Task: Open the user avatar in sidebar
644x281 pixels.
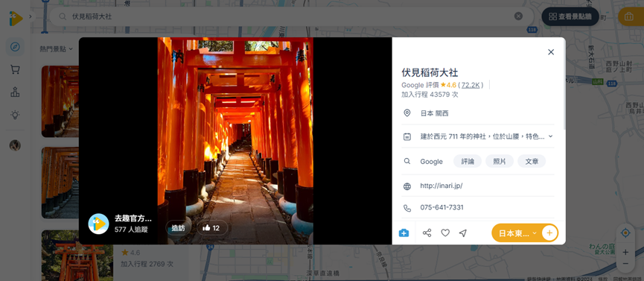Action: click(x=15, y=145)
